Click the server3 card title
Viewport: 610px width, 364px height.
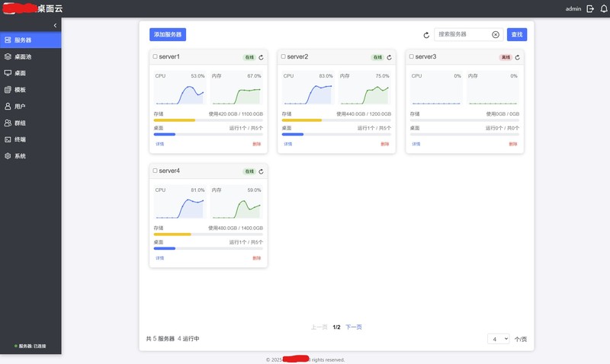pos(425,56)
